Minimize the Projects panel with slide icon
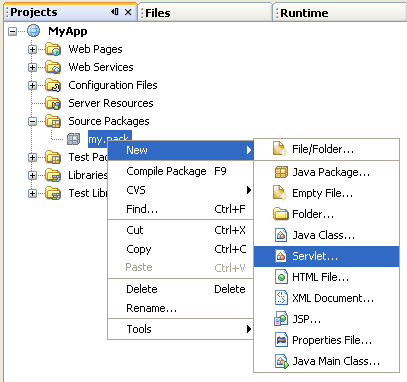407x382 pixels. click(115, 12)
